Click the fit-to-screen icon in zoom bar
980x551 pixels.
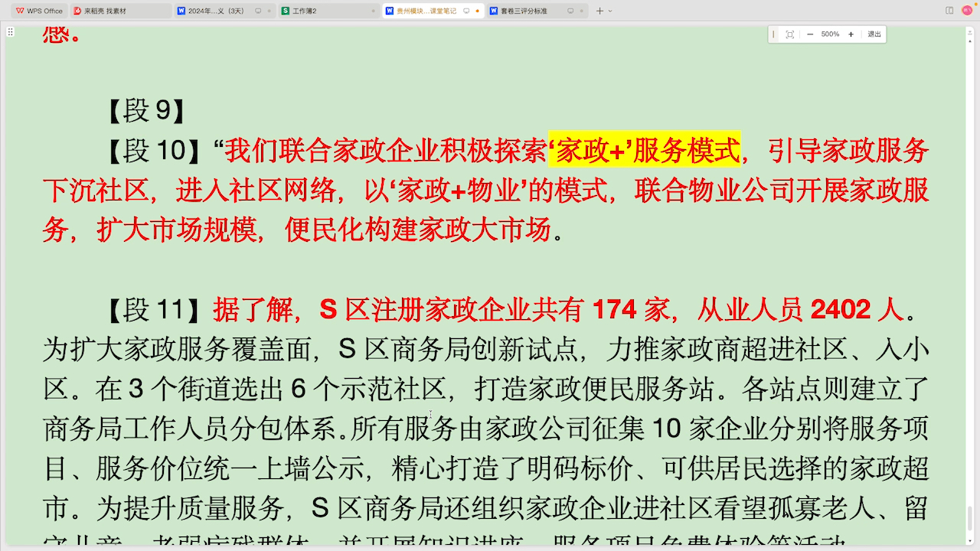click(790, 34)
